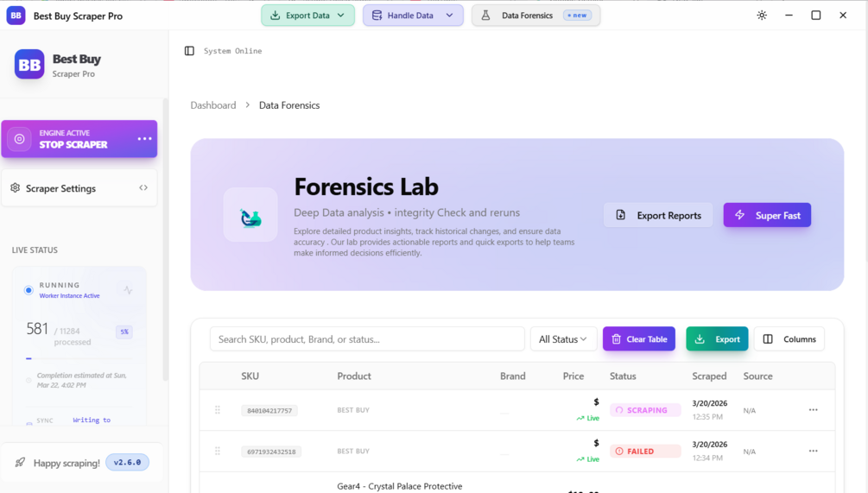868x493 pixels.
Task: Open the three-dot menu on Stop Scraper
Action: (144, 139)
